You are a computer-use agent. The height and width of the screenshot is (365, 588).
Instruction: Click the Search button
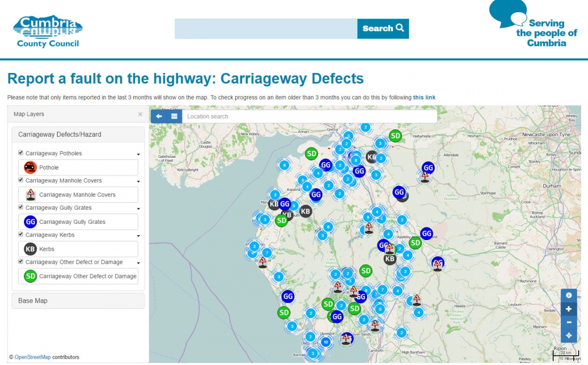pos(383,28)
